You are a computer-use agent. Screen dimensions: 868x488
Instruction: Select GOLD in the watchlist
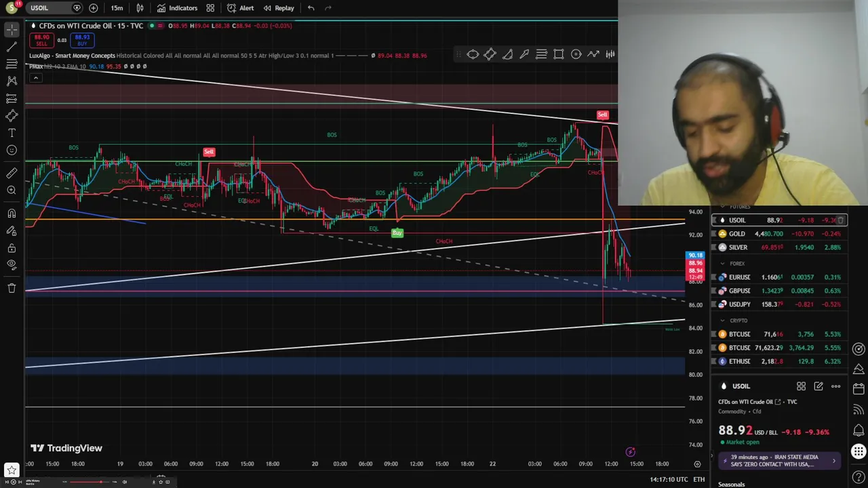780,234
